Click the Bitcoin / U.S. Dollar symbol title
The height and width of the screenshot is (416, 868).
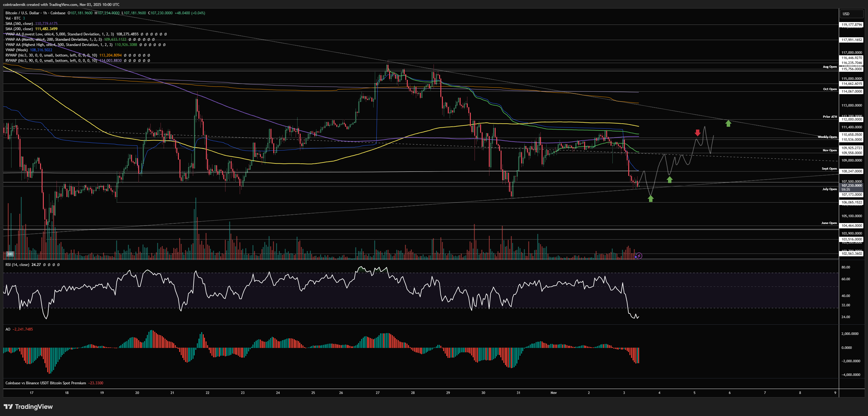[x=22, y=13]
